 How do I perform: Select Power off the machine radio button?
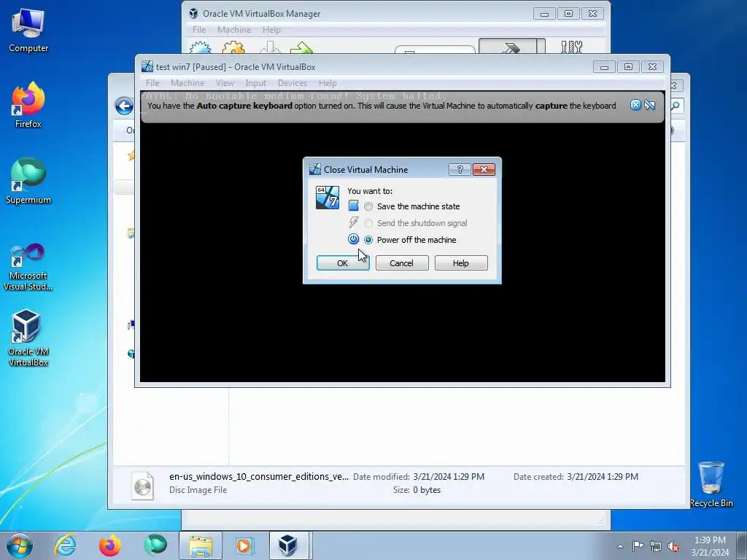(368, 240)
